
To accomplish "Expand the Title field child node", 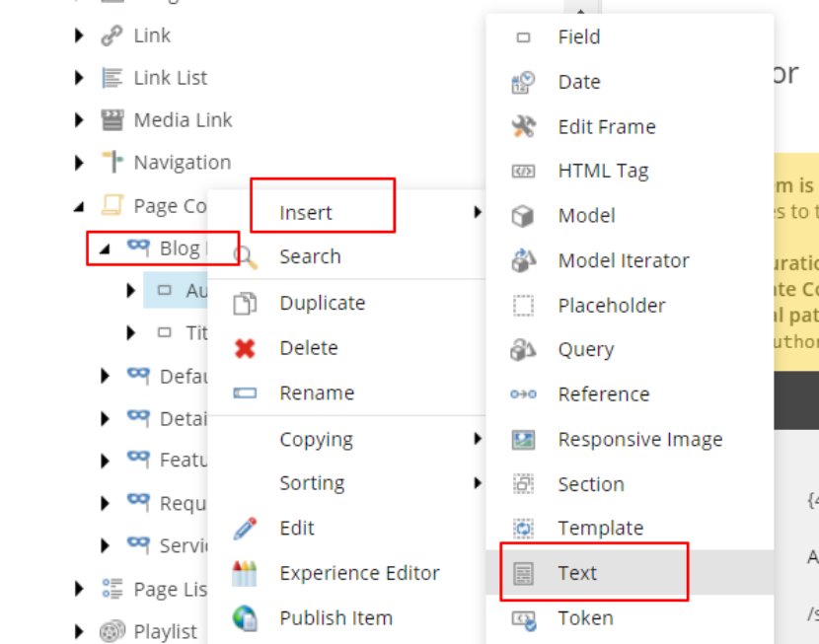I will coord(130,332).
